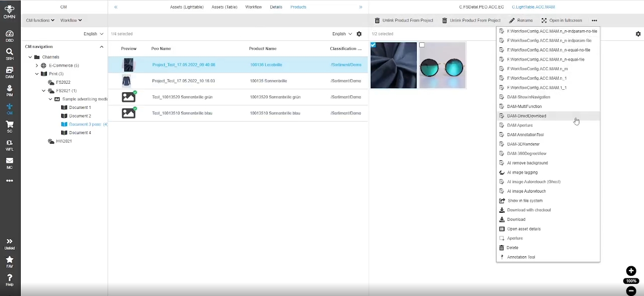Screen dimensions: 644x296
Task: Open the DBD dashboard icon
Action: [10, 36]
